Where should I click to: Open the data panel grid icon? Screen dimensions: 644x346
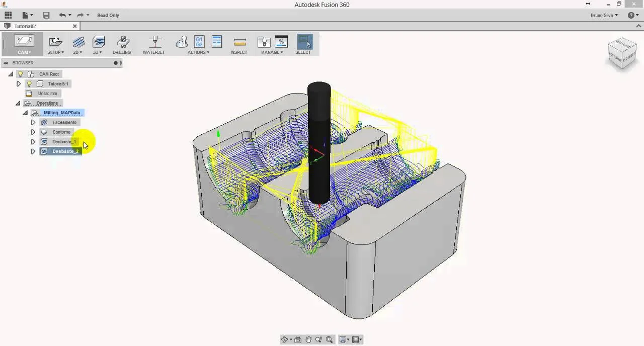(8, 15)
